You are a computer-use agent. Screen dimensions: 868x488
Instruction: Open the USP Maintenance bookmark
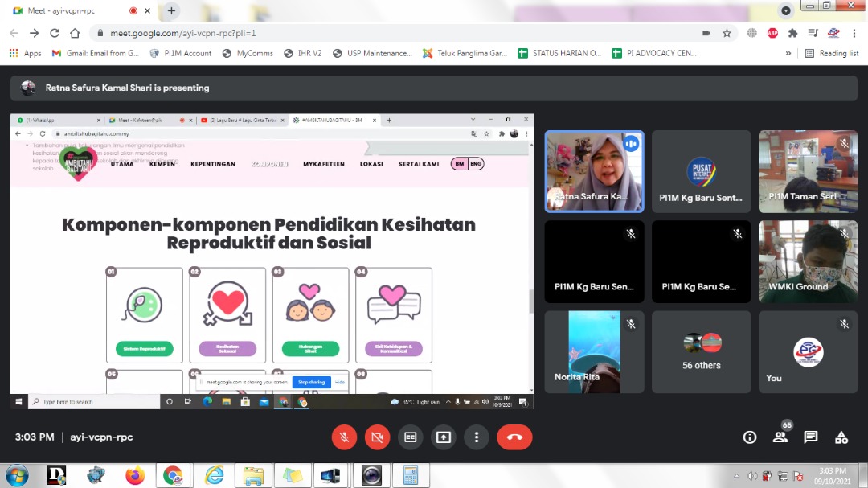pos(373,53)
